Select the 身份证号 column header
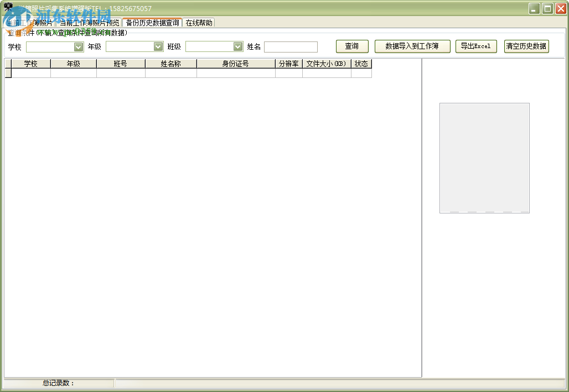The image size is (569, 392). 236,64
